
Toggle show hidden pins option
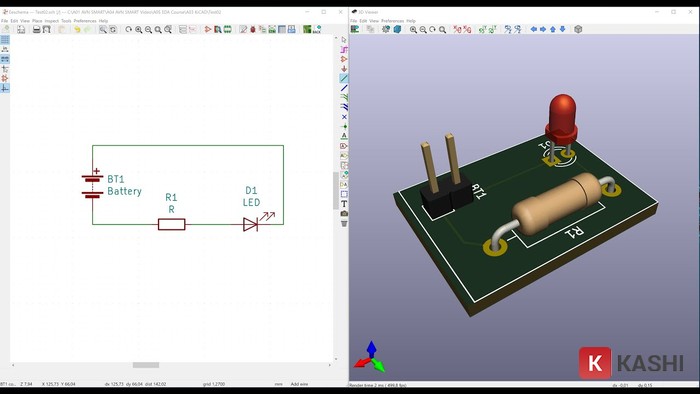pyautogui.click(x=5, y=79)
